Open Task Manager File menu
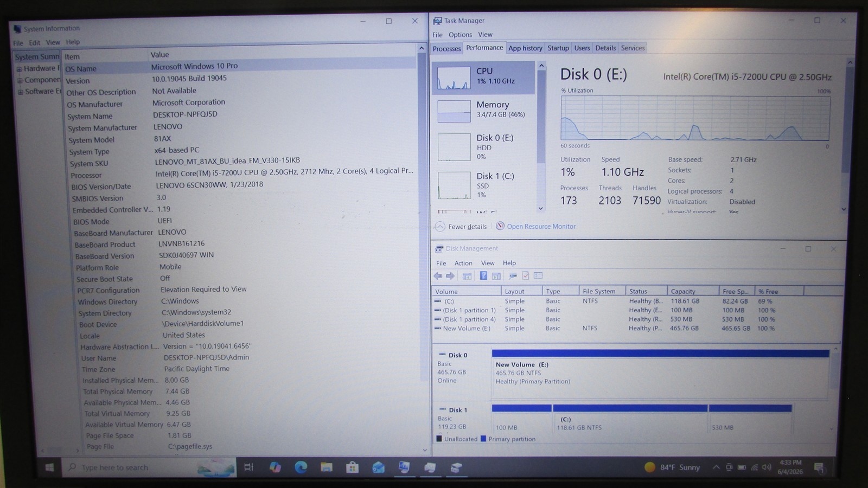Image resolution: width=868 pixels, height=488 pixels. (437, 35)
